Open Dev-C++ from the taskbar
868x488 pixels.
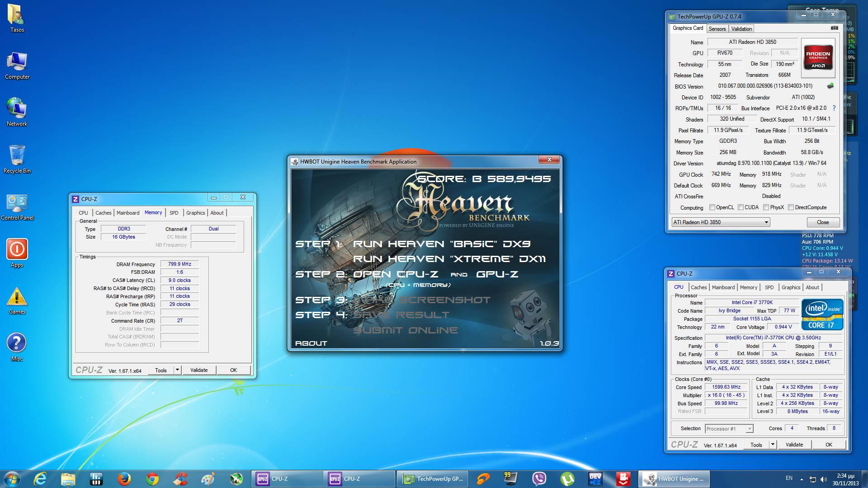tap(595, 479)
